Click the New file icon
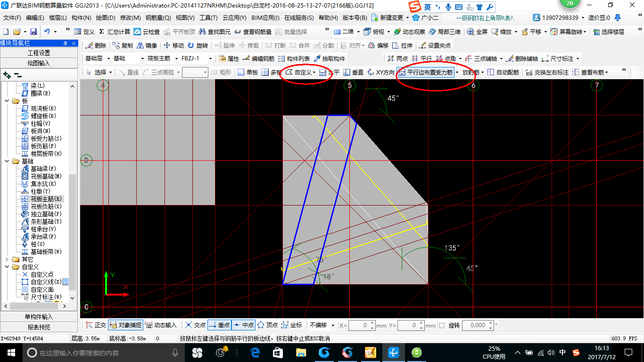Image resolution: width=644 pixels, height=362 pixels. (x=6, y=32)
